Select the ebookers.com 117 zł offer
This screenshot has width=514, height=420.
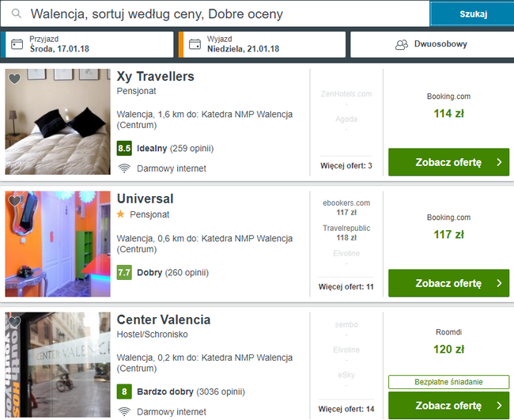click(x=346, y=207)
